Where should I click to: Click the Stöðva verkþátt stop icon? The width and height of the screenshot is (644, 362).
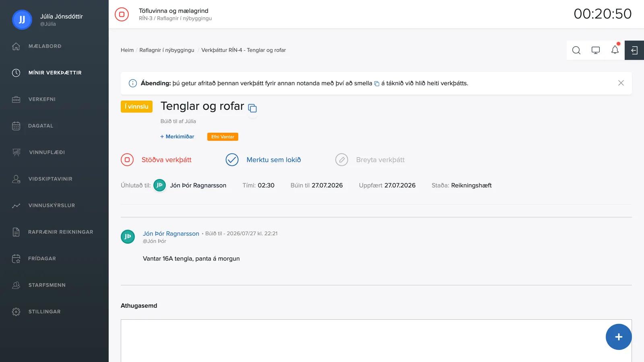[127, 160]
